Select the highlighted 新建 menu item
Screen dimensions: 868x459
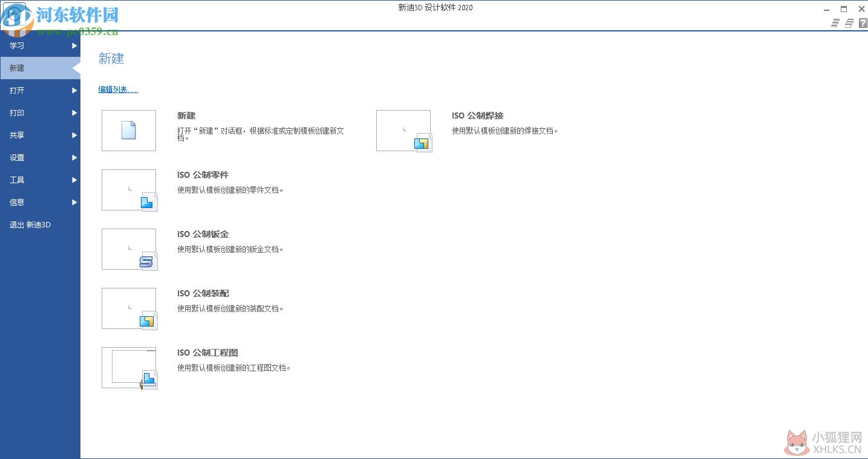40,68
